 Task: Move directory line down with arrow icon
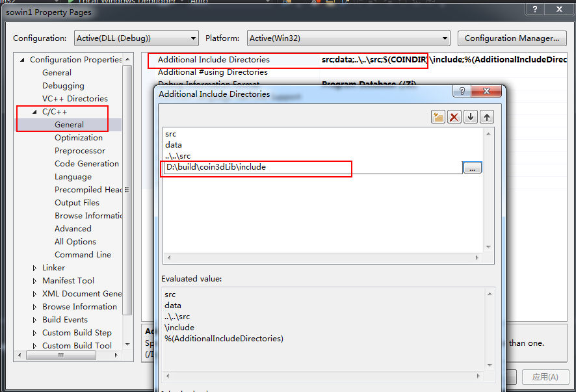pyautogui.click(x=471, y=117)
